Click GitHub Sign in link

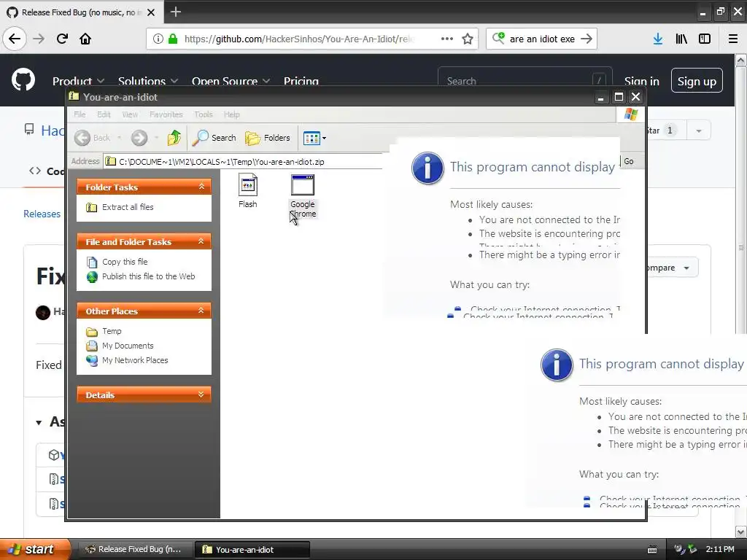click(x=642, y=82)
